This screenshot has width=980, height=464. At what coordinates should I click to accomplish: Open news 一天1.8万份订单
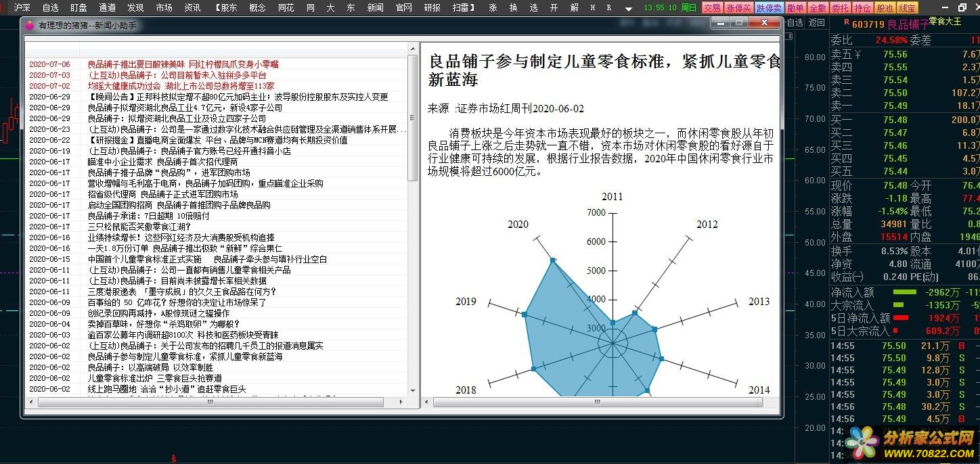(x=185, y=248)
